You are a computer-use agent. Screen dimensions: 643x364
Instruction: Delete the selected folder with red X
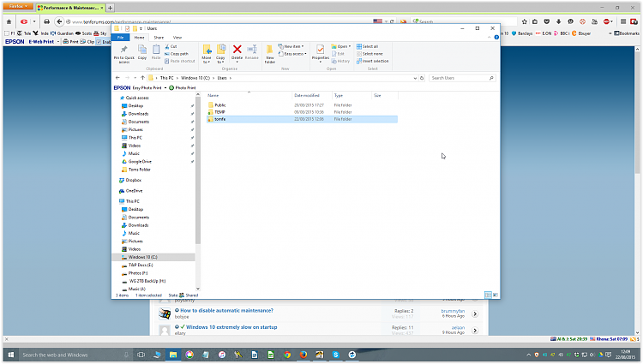click(x=237, y=53)
